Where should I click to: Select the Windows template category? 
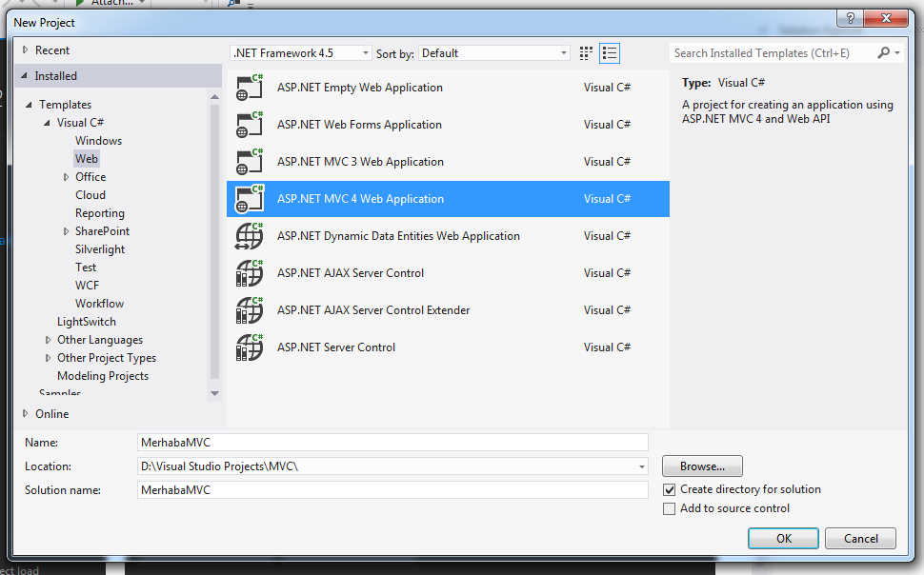tap(98, 141)
